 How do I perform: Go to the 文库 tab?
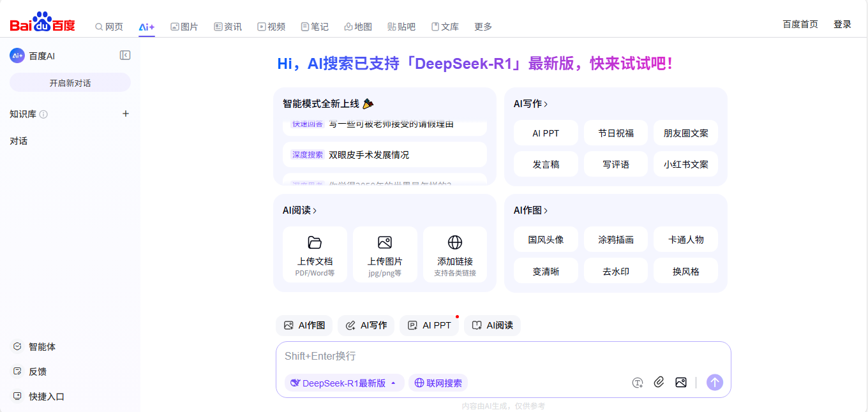coord(445,27)
